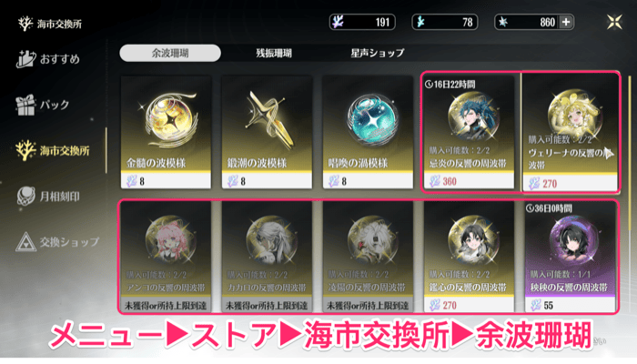
Task: Select the purple 秧秧の反響の周波帯 card
Action: 570,257
